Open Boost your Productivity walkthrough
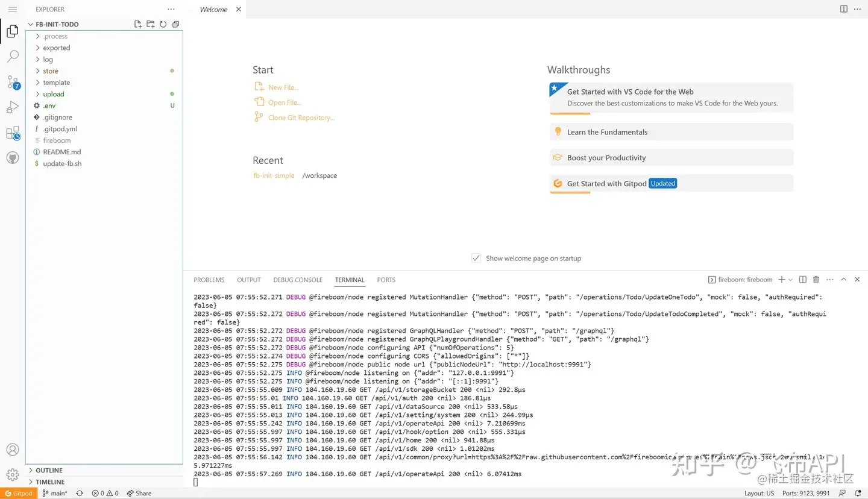The height and width of the screenshot is (499, 868). tap(671, 158)
